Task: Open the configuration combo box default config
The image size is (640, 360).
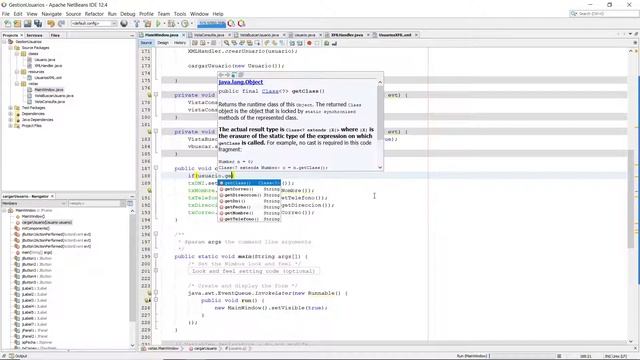Action: pos(94,24)
